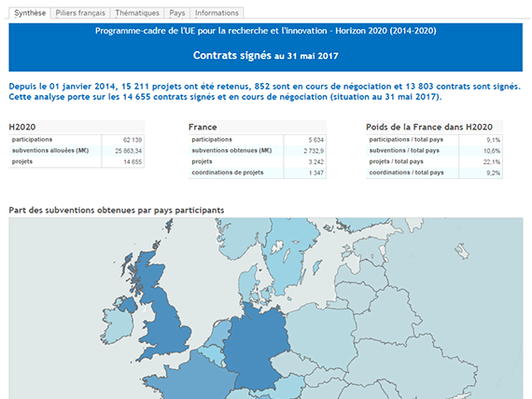Select the Pays tab
This screenshot has height=399, width=532.
pos(177,13)
